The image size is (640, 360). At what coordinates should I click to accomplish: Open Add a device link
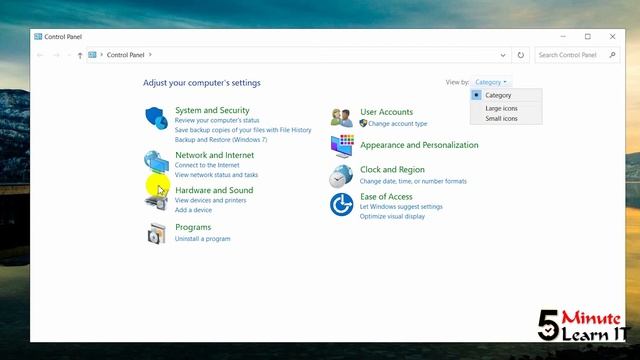pyautogui.click(x=193, y=210)
